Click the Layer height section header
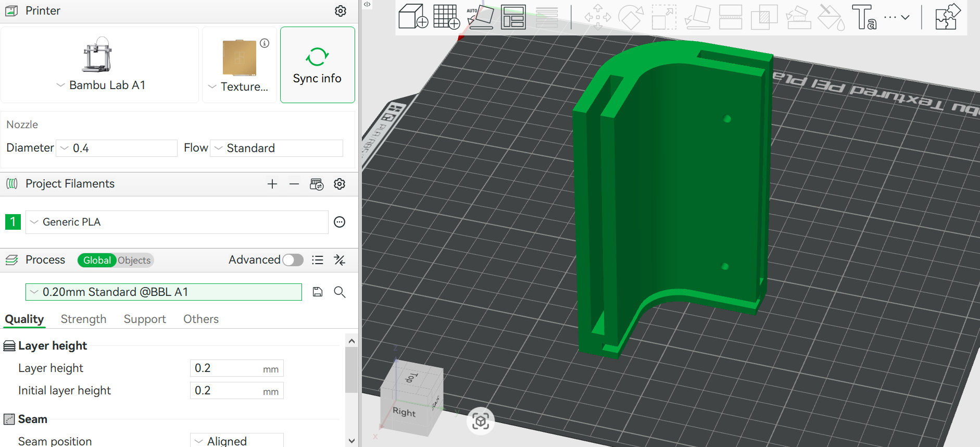 tap(53, 346)
